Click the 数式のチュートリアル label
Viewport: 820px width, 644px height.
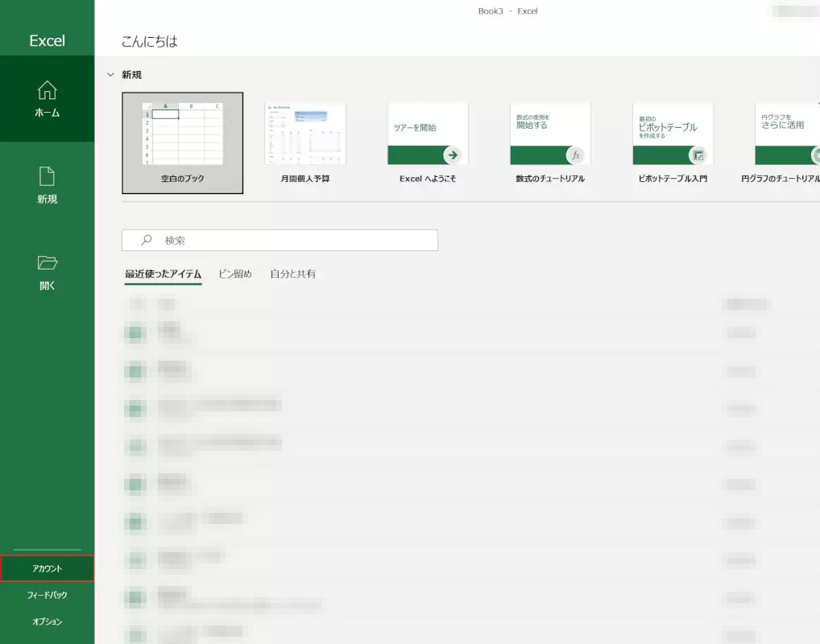(x=550, y=179)
